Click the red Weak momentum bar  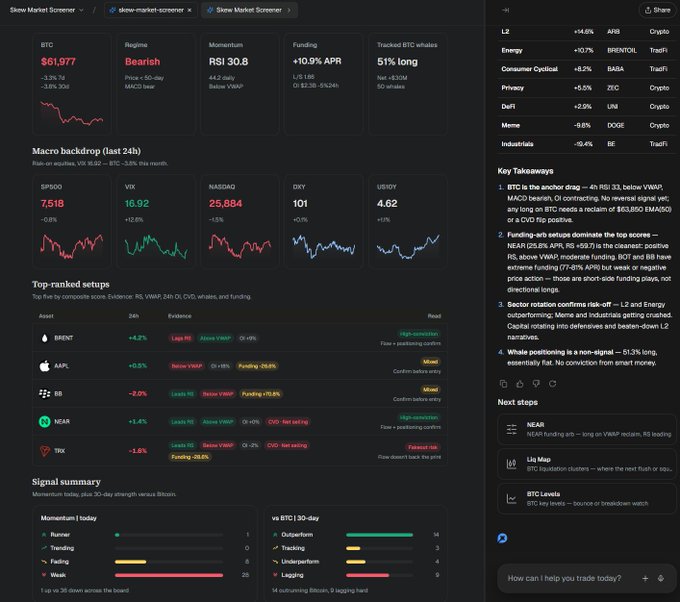coord(169,575)
